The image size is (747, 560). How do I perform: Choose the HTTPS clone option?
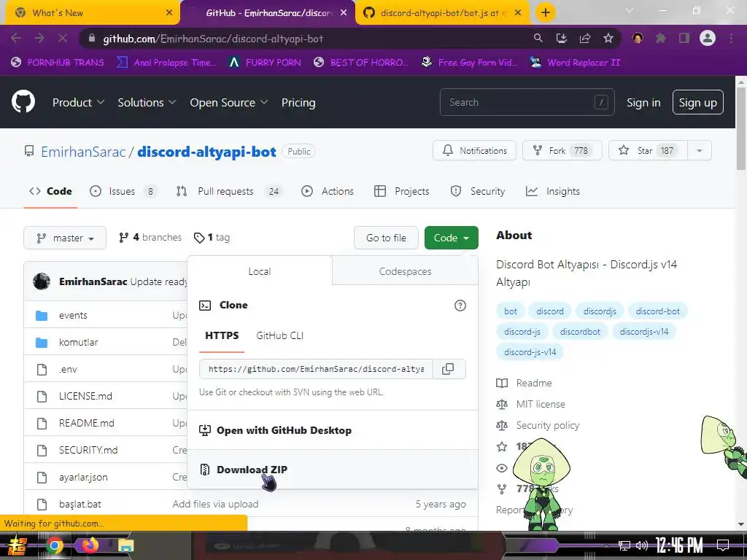222,335
